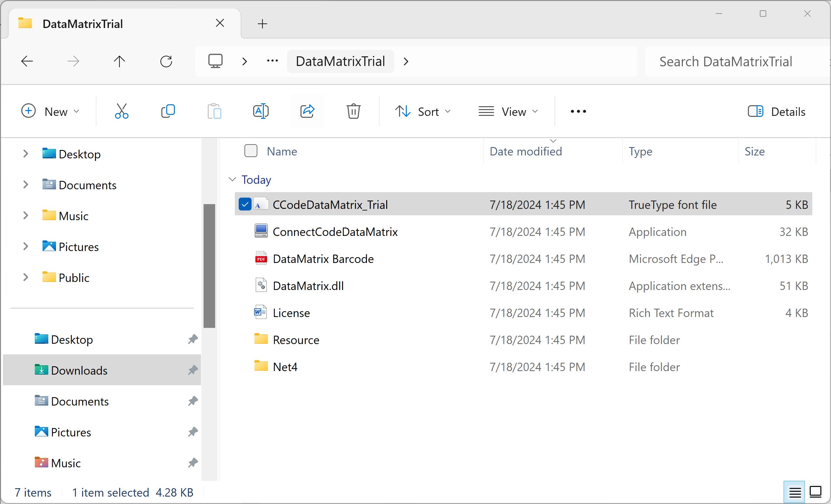Click the Rename icon

261,111
